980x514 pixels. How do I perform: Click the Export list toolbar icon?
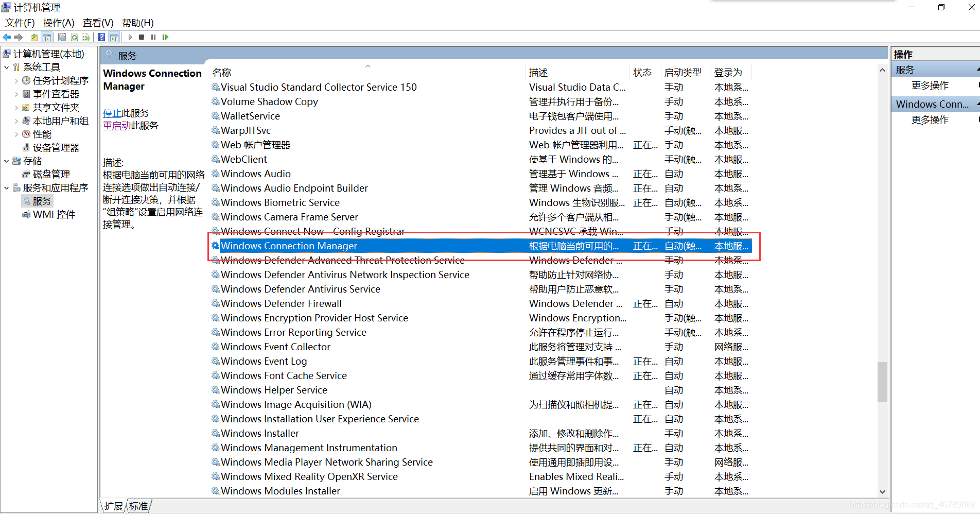click(86, 37)
